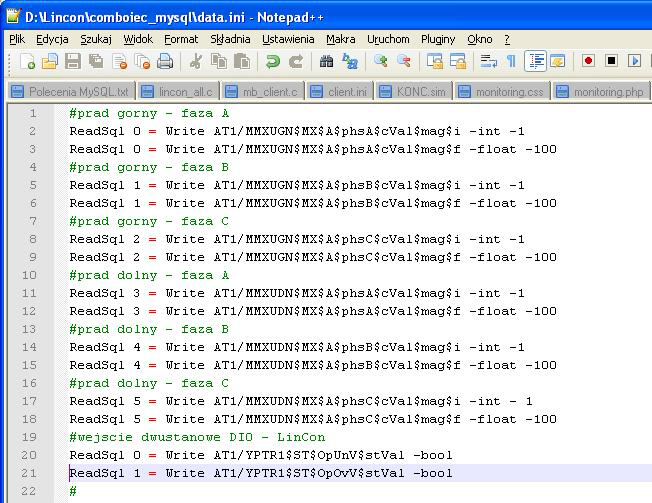This screenshot has width=652, height=503.
Task: Play back the recorded macro
Action: pyautogui.click(x=635, y=61)
